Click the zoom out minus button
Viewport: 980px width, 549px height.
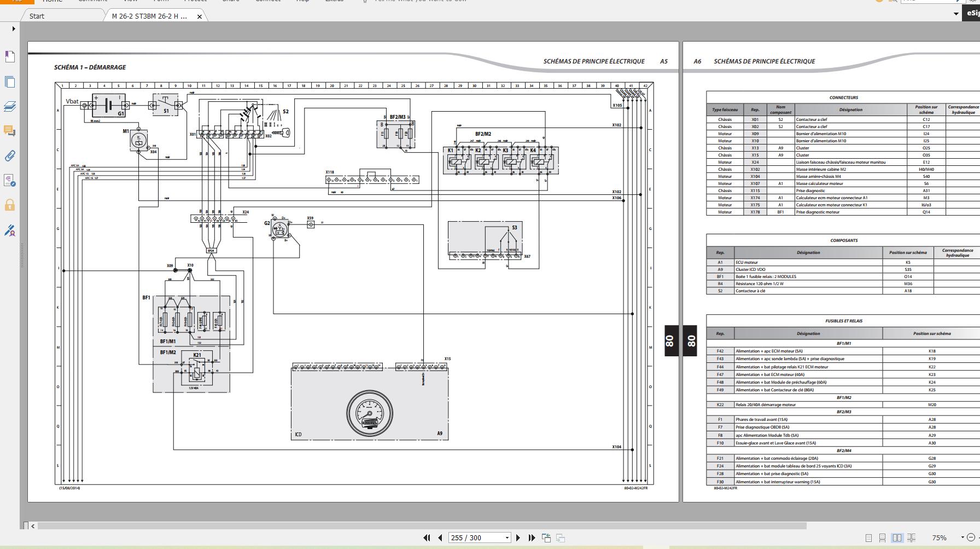(971, 538)
